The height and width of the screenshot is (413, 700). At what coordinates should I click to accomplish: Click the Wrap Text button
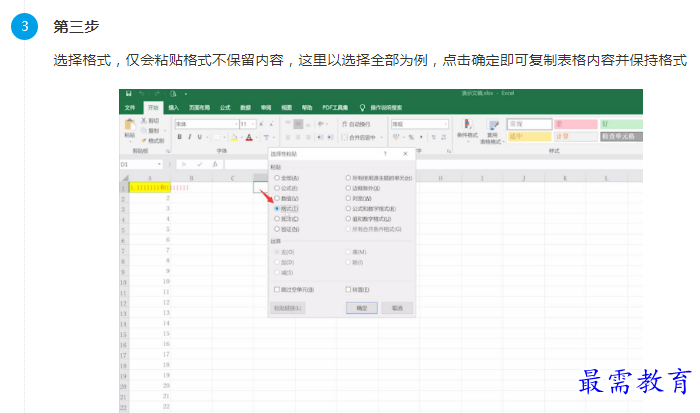[x=356, y=124]
